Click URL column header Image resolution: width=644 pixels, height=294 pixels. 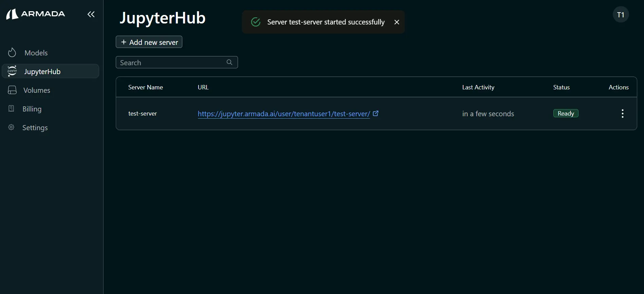click(x=203, y=87)
